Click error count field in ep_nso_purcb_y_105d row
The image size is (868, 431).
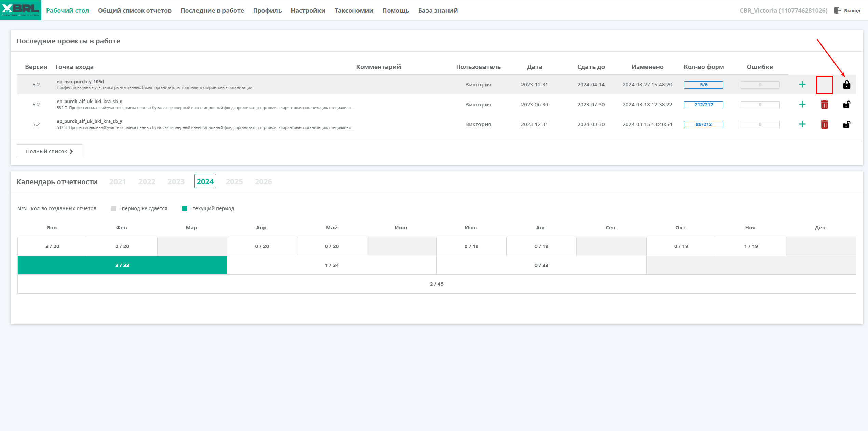(760, 85)
